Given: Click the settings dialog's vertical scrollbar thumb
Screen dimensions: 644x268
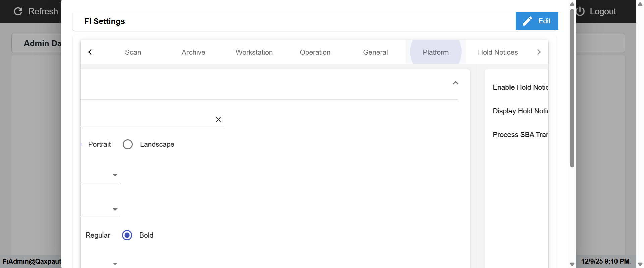Looking at the screenshot, I should 572,88.
